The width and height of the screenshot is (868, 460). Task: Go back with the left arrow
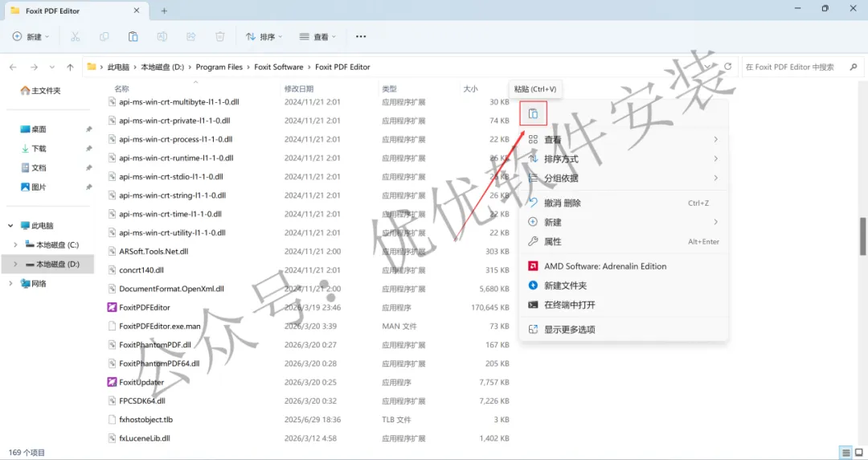point(14,67)
